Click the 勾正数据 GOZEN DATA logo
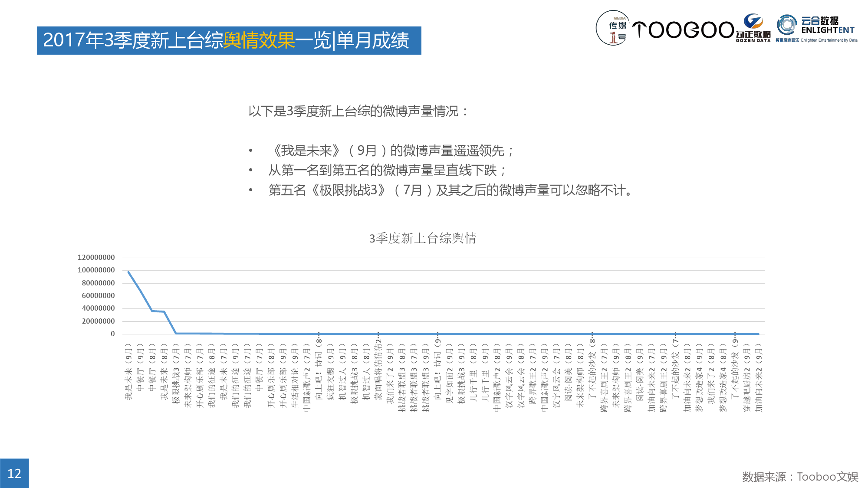Screen dimensions: 868x488 tap(753, 29)
